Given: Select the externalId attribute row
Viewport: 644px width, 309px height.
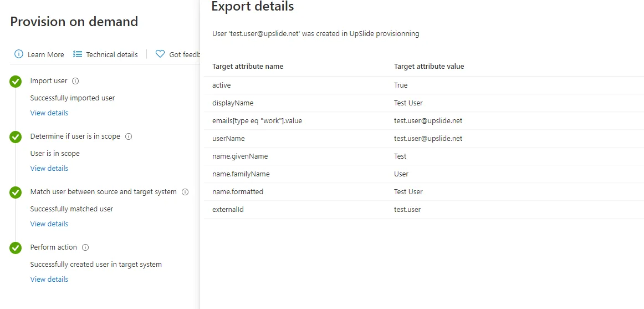Looking at the screenshot, I should (424, 210).
